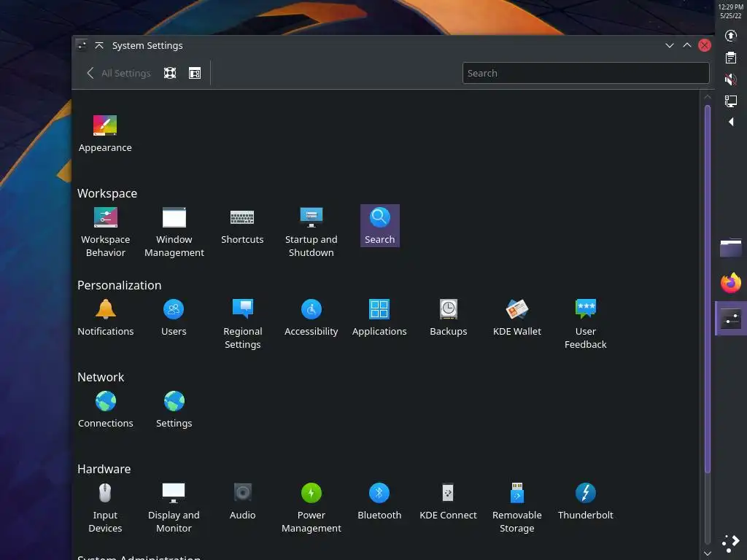Click the scrollbar up arrow
Viewport: 747px width, 560px height.
708,97
